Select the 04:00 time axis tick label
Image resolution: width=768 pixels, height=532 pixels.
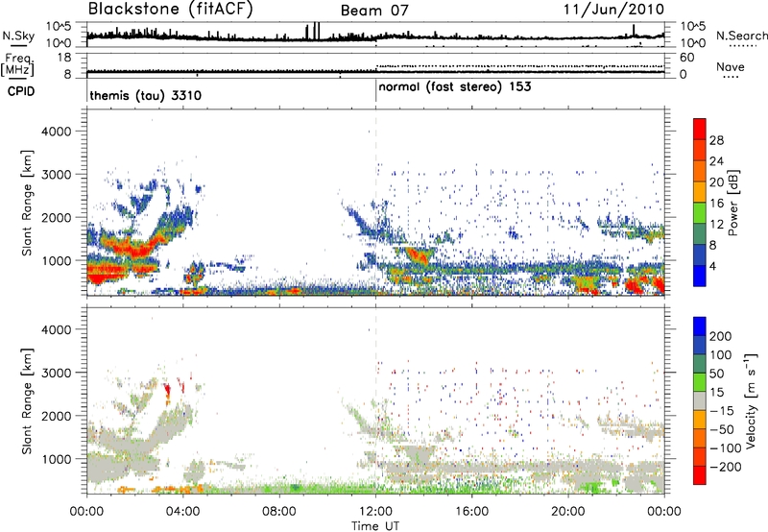tap(182, 509)
